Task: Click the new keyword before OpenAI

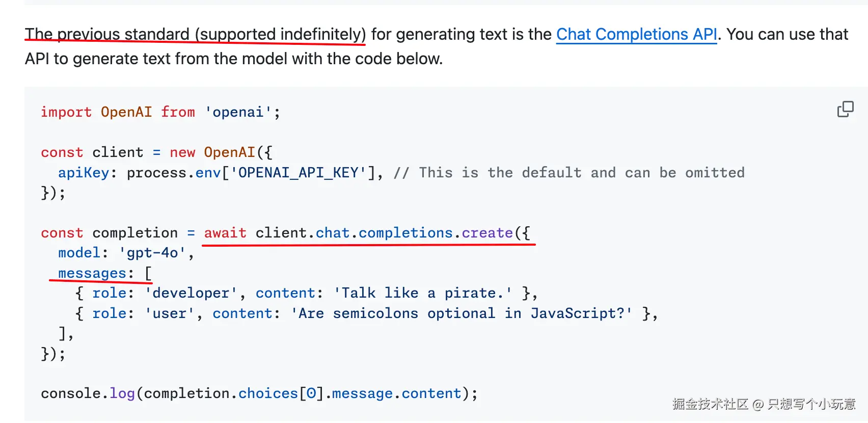Action: point(182,152)
